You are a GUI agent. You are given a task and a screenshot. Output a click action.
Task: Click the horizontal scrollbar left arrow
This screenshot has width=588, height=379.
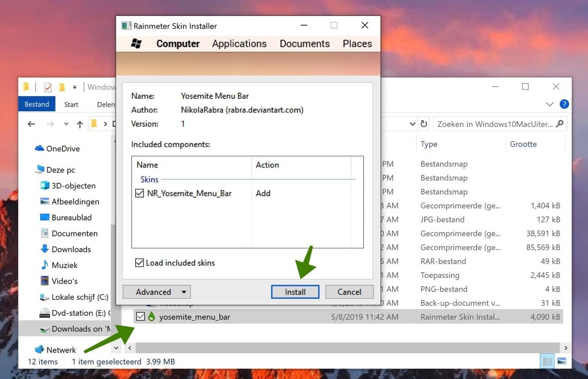[129, 348]
